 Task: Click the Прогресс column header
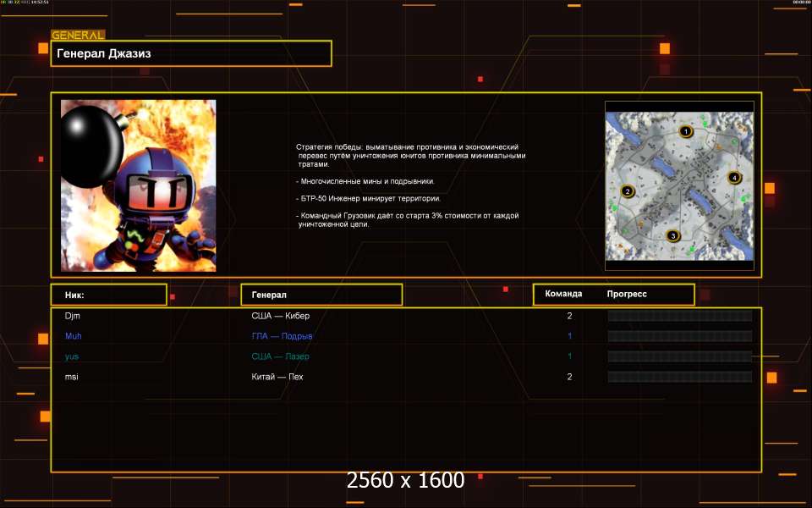click(x=627, y=295)
